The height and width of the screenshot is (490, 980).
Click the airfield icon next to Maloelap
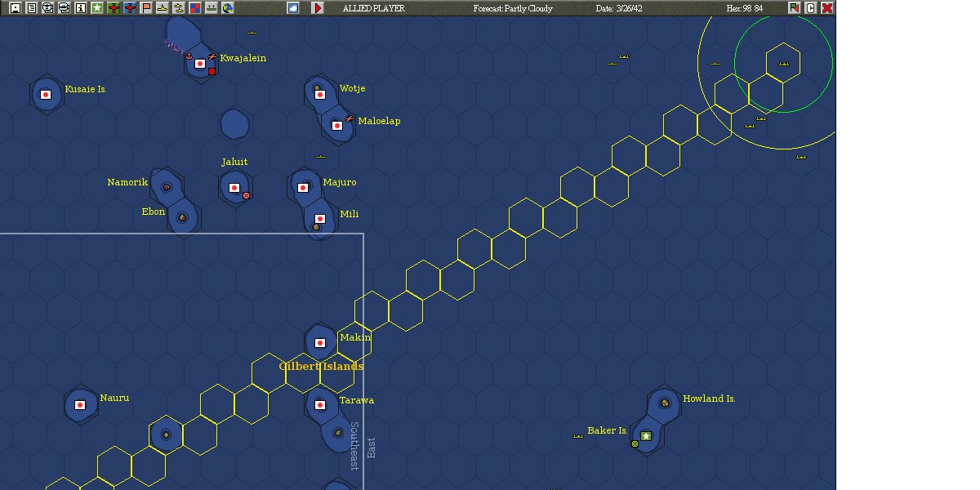coord(350,119)
